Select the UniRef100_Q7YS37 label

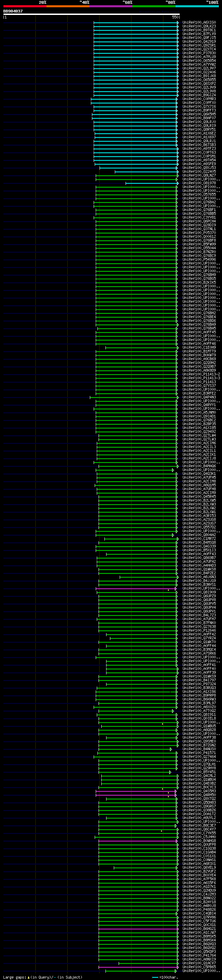pyautogui.click(x=199, y=386)
